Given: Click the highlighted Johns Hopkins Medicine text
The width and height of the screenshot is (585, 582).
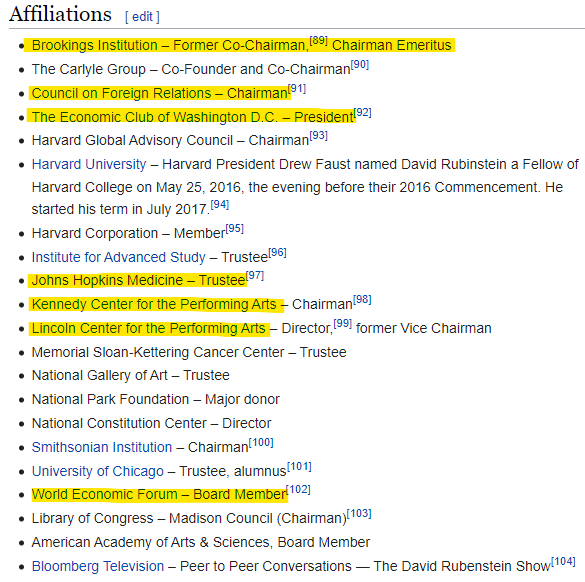Looking at the screenshot, I should [139, 280].
